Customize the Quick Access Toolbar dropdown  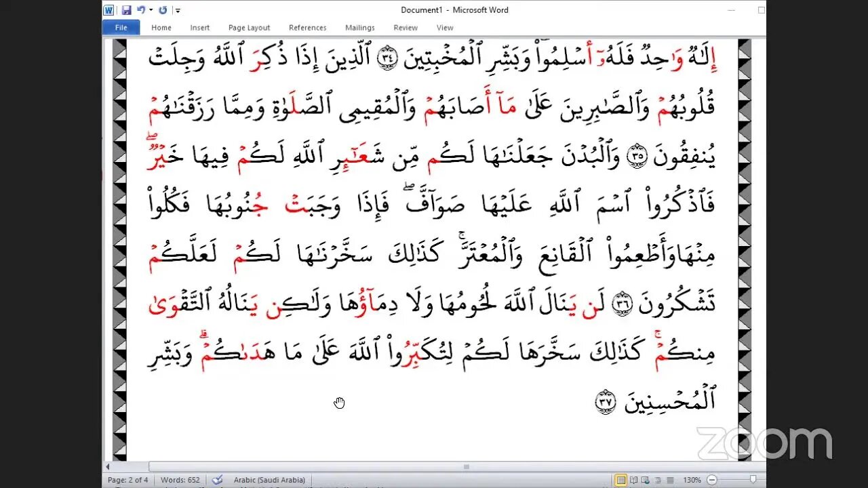click(x=178, y=10)
